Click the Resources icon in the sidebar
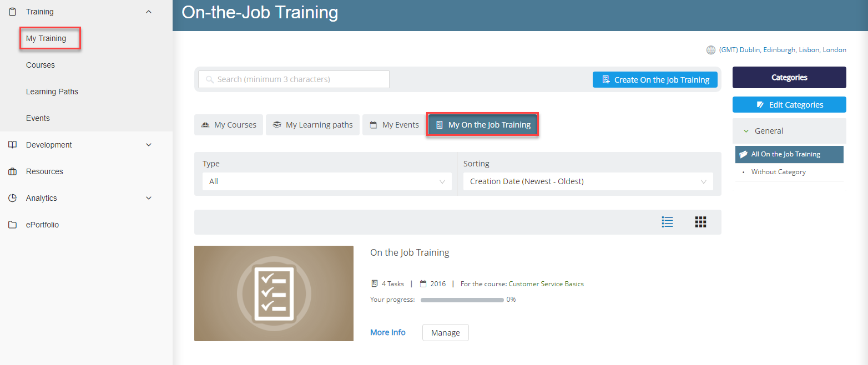The image size is (868, 365). tap(13, 171)
